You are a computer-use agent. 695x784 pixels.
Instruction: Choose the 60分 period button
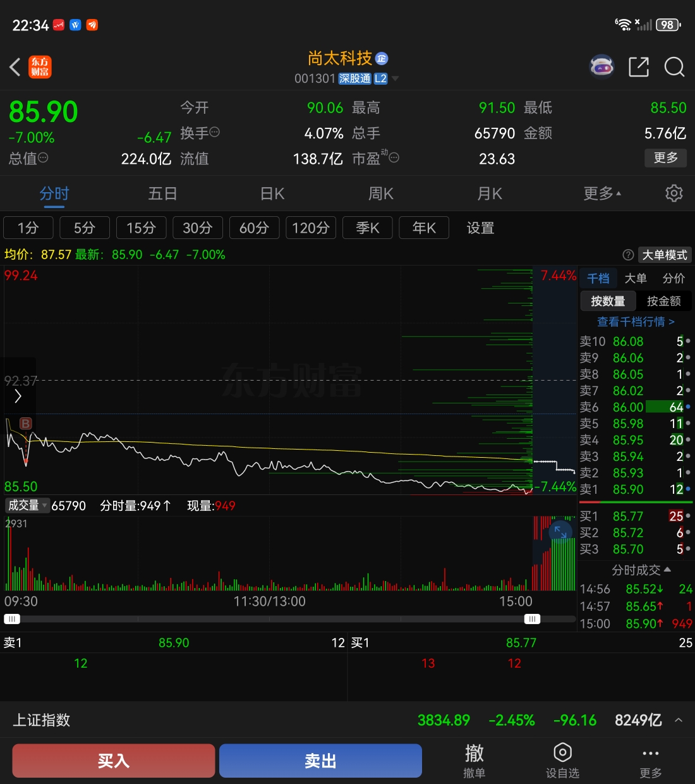254,228
